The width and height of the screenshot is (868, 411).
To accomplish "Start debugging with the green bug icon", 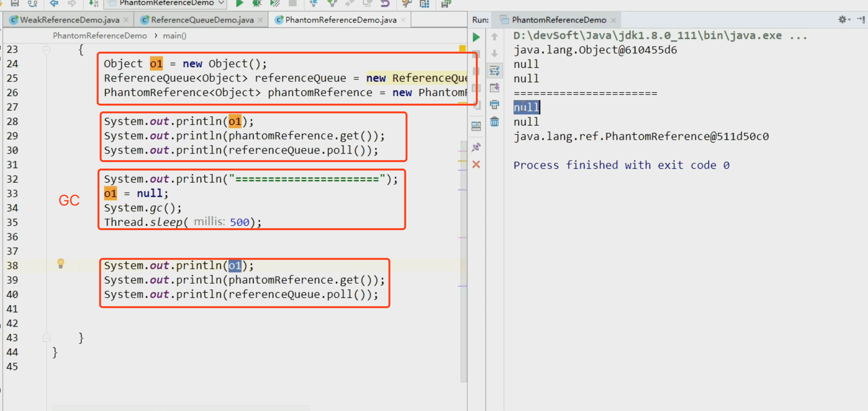I will point(257,3).
